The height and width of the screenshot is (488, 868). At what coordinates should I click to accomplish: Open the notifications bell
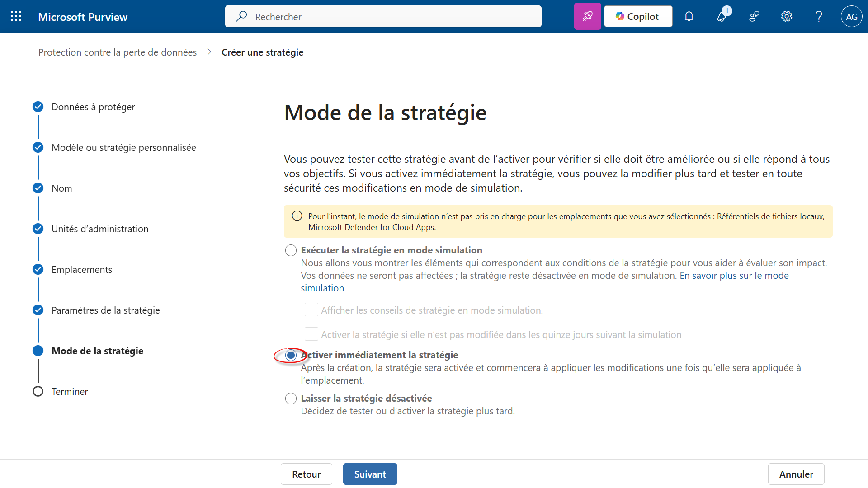tap(689, 17)
